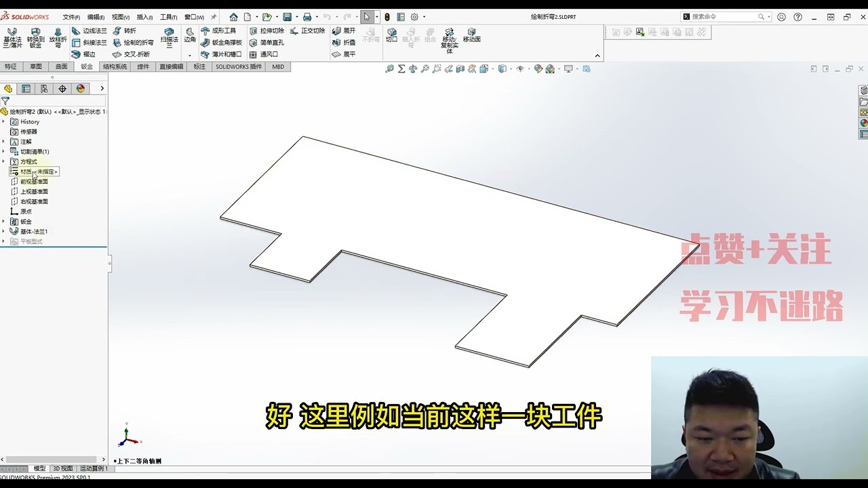This screenshot has width=868, height=488.
Task: Select the Move Face tool (移动面)
Action: click(471, 35)
